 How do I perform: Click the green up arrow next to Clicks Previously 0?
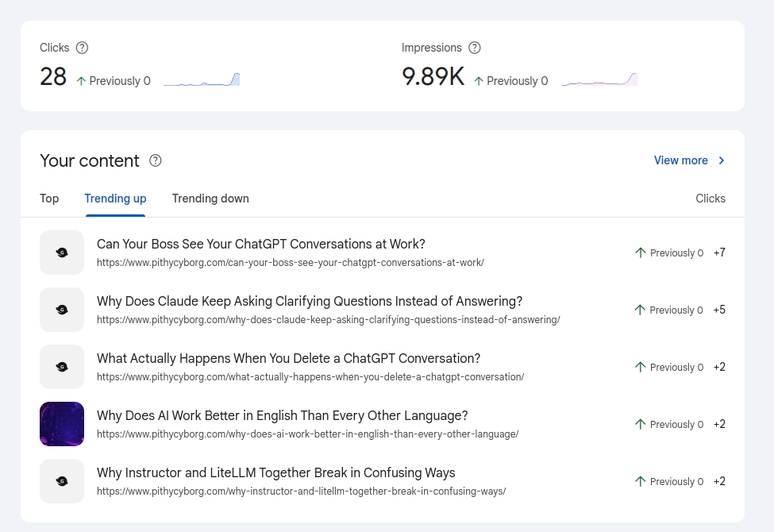[82, 81]
